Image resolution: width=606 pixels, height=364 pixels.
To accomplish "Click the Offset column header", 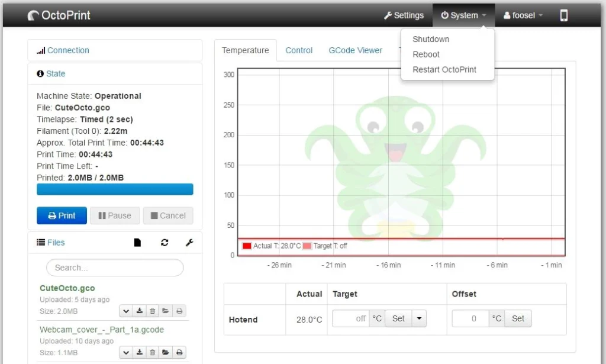I will click(464, 294).
